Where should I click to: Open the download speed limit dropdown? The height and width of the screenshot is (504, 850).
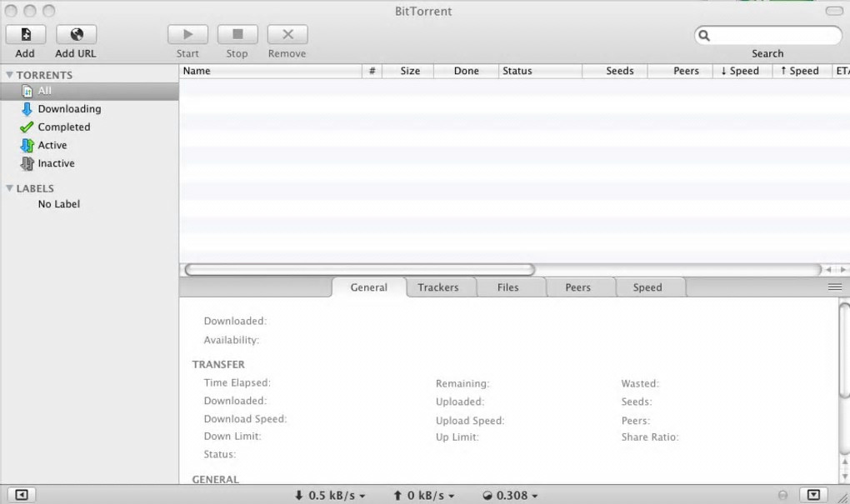click(x=330, y=496)
